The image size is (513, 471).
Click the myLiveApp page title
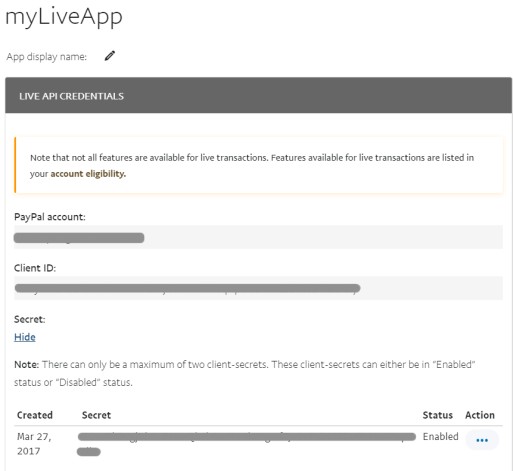pyautogui.click(x=64, y=17)
